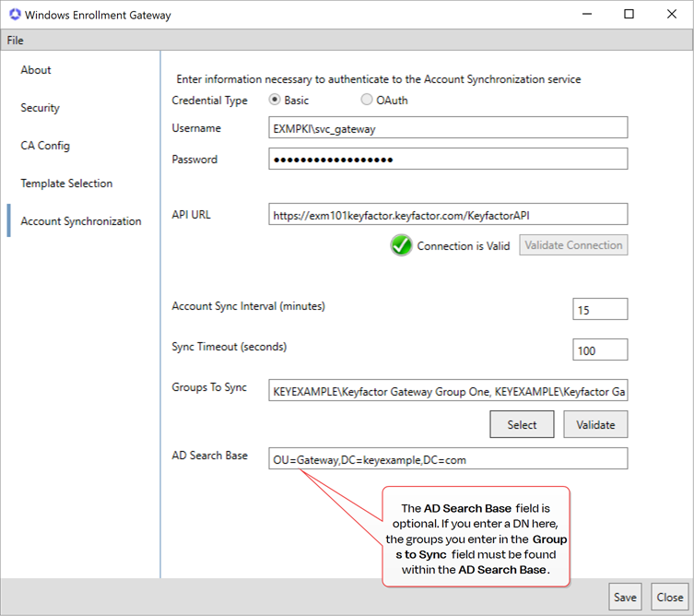Click the Groups To Sync field

(448, 391)
